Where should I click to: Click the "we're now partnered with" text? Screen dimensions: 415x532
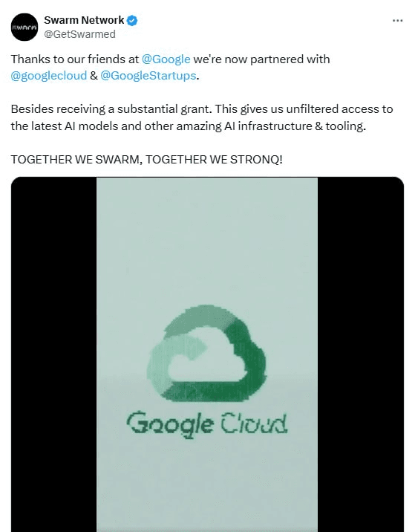tap(261, 59)
